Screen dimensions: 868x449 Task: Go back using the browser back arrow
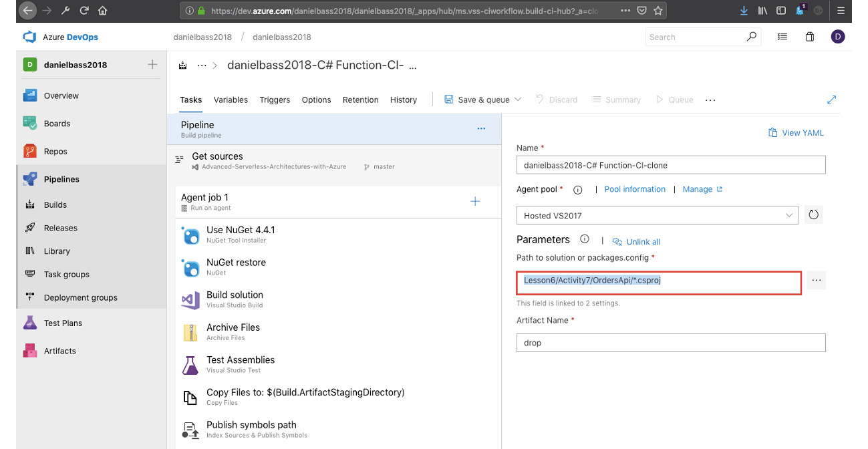pyautogui.click(x=28, y=11)
